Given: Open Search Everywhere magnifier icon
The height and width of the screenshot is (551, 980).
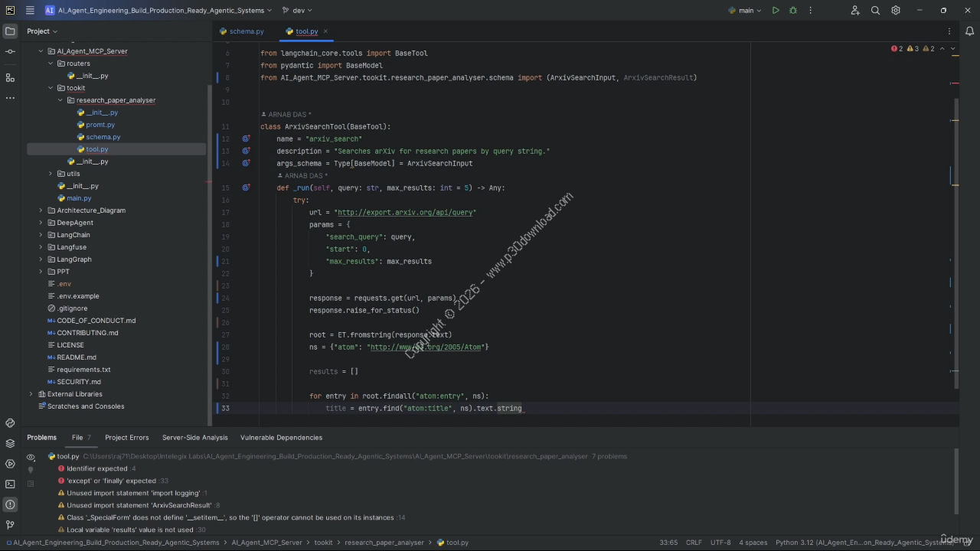Looking at the screenshot, I should [875, 11].
